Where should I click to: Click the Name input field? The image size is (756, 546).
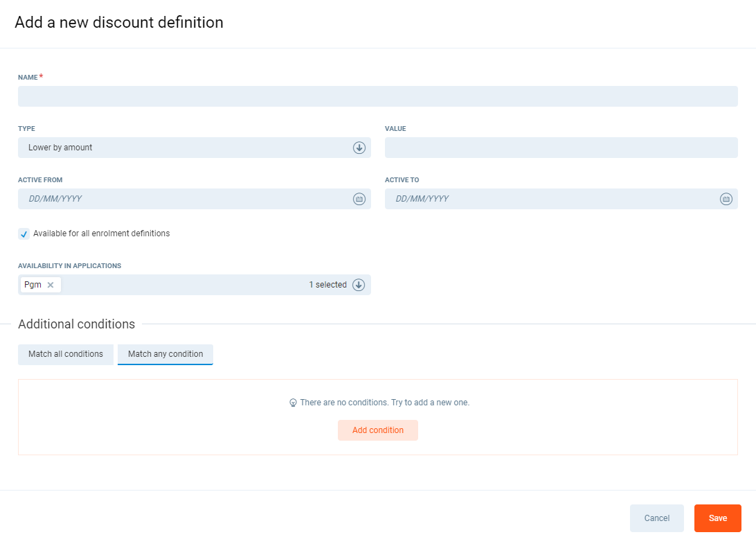pyautogui.click(x=377, y=96)
